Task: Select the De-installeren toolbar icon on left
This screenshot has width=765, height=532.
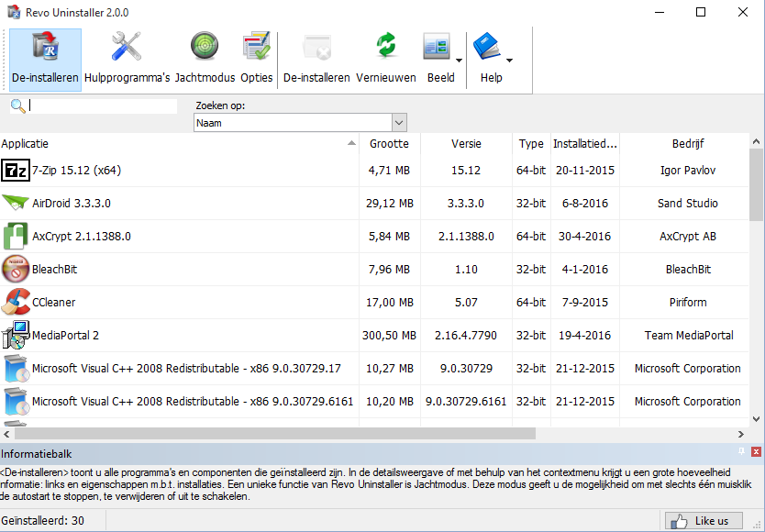Action: [x=45, y=48]
